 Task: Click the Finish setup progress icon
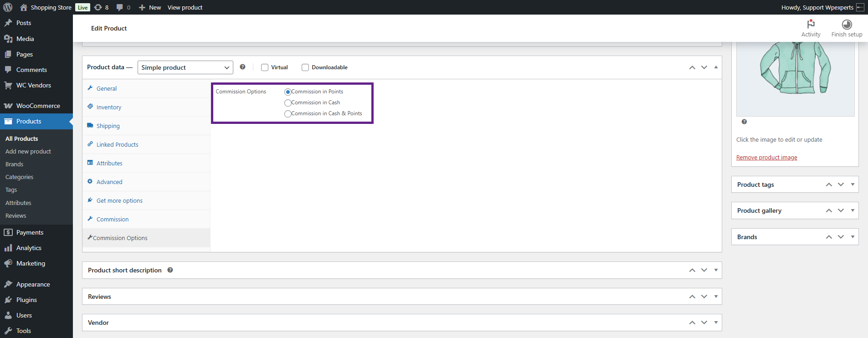(847, 25)
